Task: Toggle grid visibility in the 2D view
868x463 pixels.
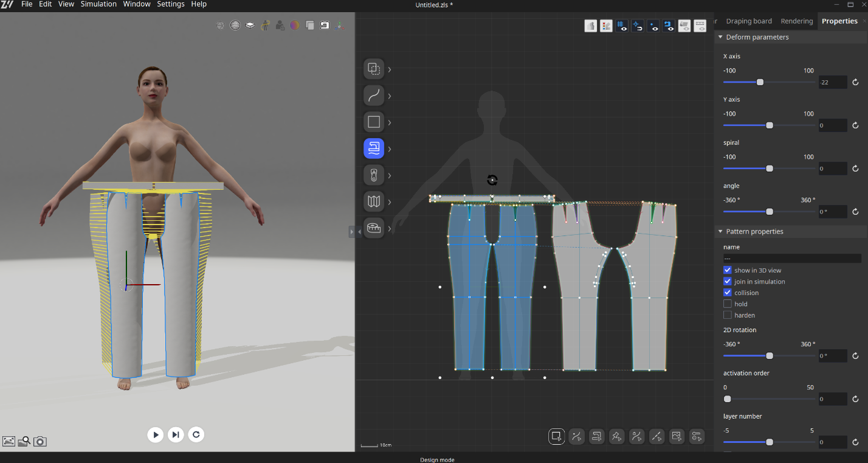Action: click(622, 26)
